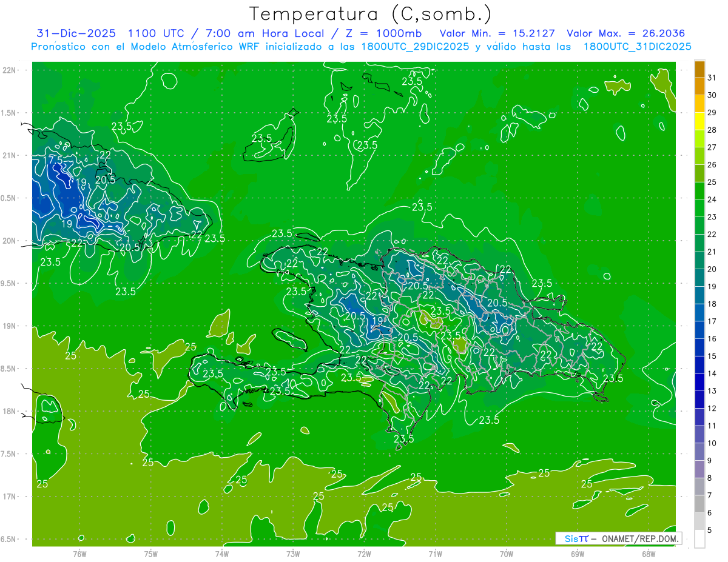
Task: Click the "22N" latitude axis label
Action: pyautogui.click(x=10, y=70)
